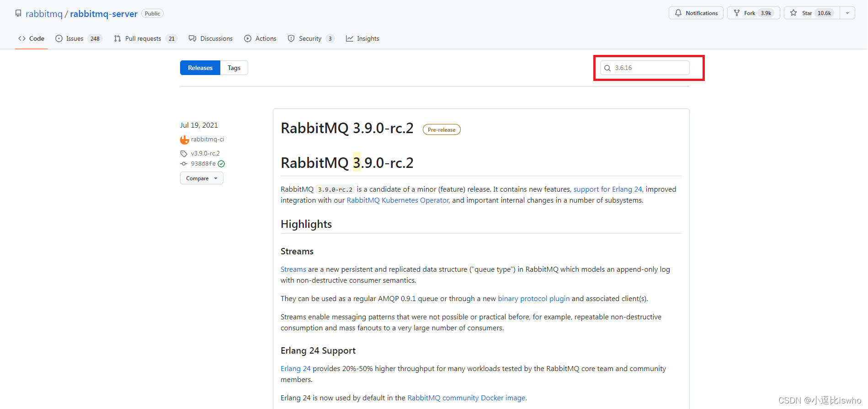Image resolution: width=868 pixels, height=409 pixels.
Task: Click the Notifications bell icon
Action: [x=678, y=13]
